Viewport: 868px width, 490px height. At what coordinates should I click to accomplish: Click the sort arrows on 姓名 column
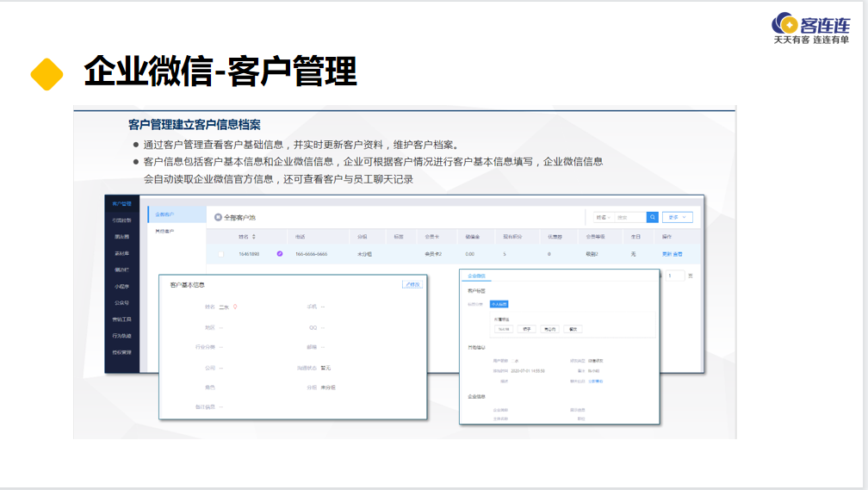click(253, 236)
